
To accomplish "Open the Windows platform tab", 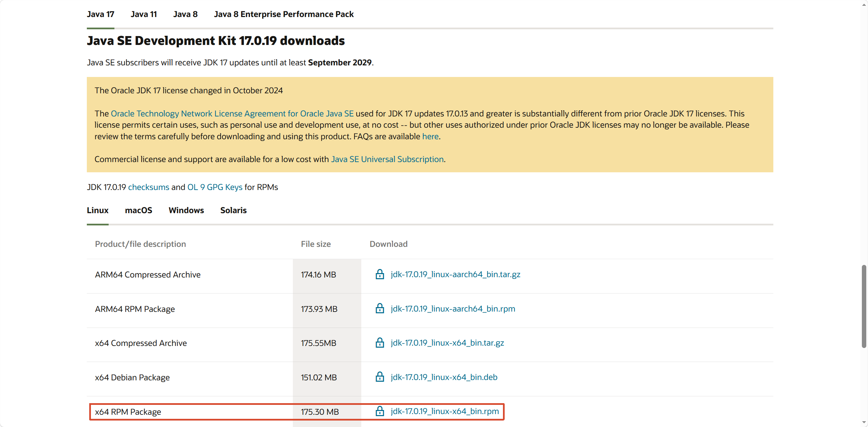I will 186,210.
